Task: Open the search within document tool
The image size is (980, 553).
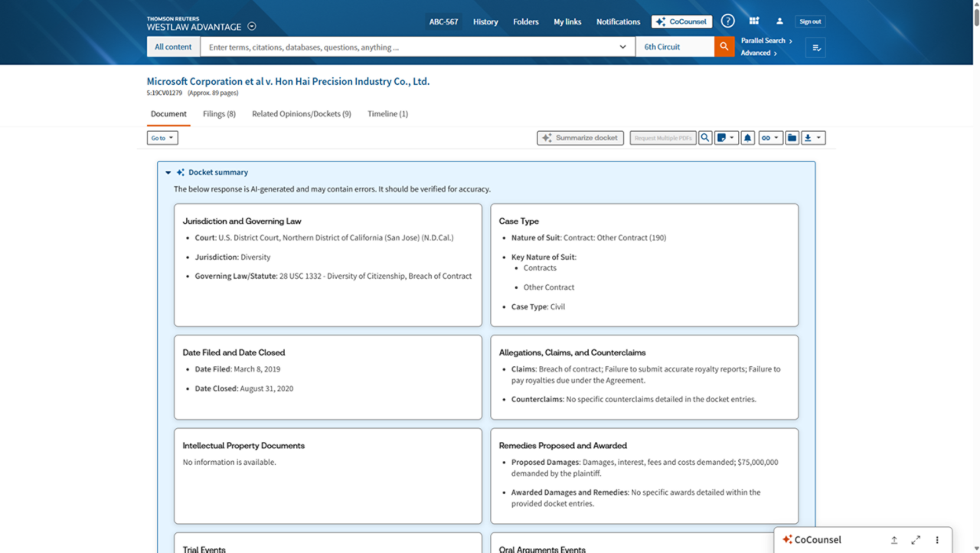Action: coord(705,137)
